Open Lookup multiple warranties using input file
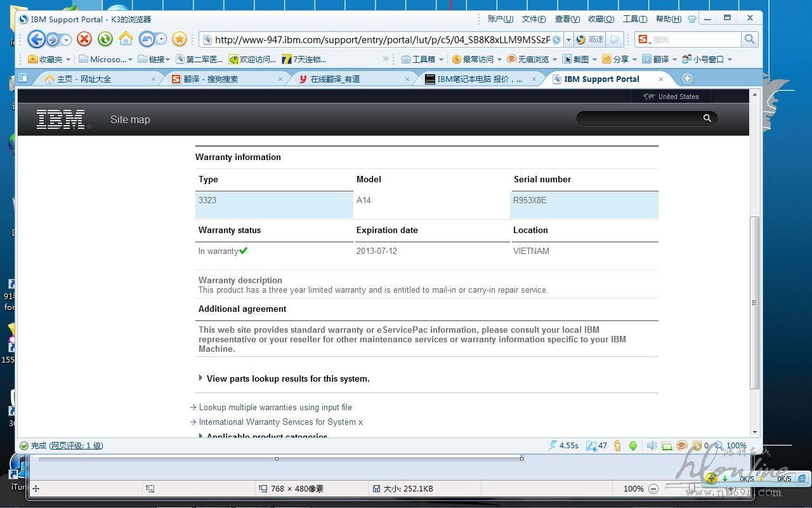The width and height of the screenshot is (812, 508). [x=275, y=408]
